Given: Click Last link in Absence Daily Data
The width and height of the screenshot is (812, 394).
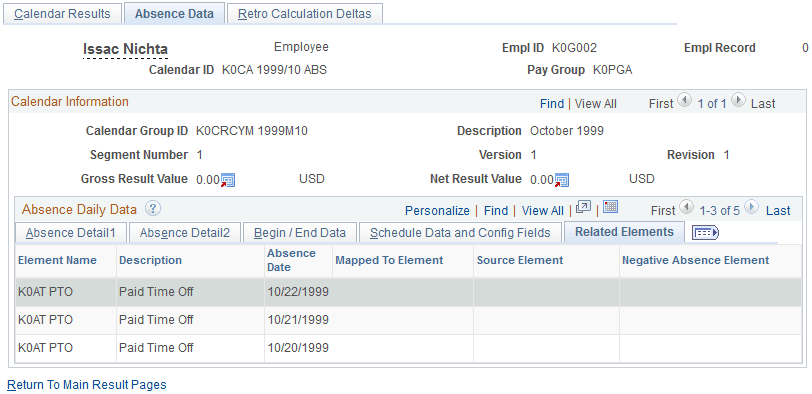Looking at the screenshot, I should [x=778, y=211].
